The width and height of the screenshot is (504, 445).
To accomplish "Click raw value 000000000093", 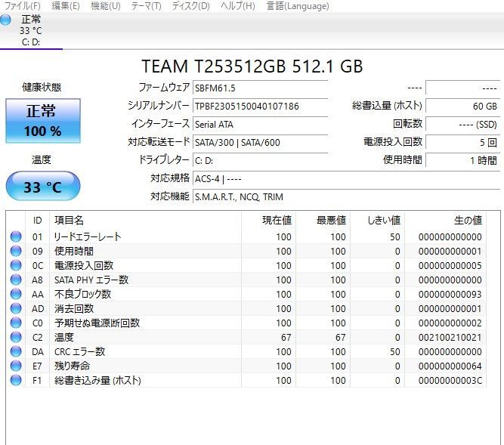I will pyautogui.click(x=450, y=295).
